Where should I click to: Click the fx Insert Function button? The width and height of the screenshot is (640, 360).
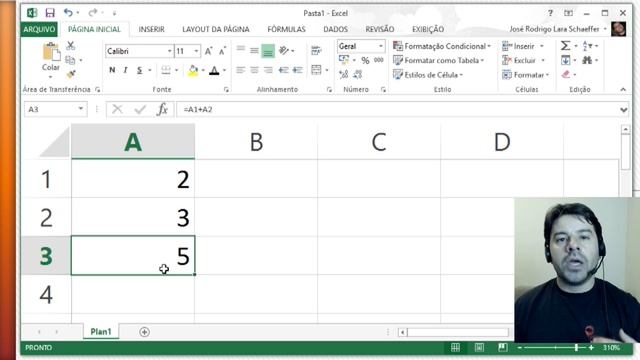(162, 109)
